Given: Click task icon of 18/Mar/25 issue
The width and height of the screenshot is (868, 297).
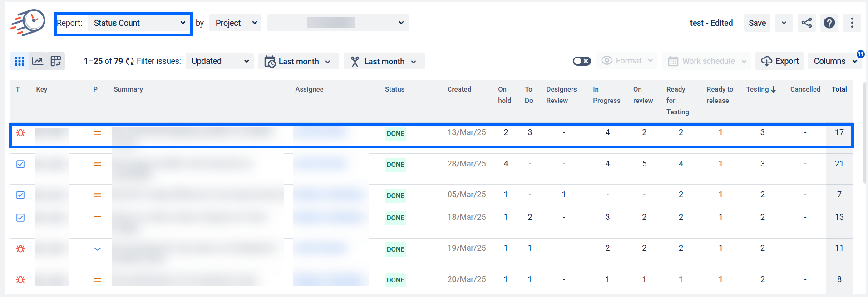Looking at the screenshot, I should tap(20, 218).
